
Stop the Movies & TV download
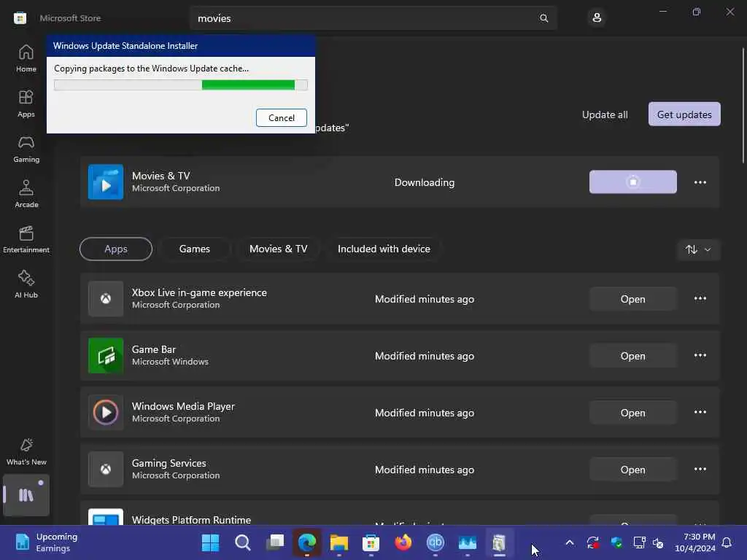point(632,182)
